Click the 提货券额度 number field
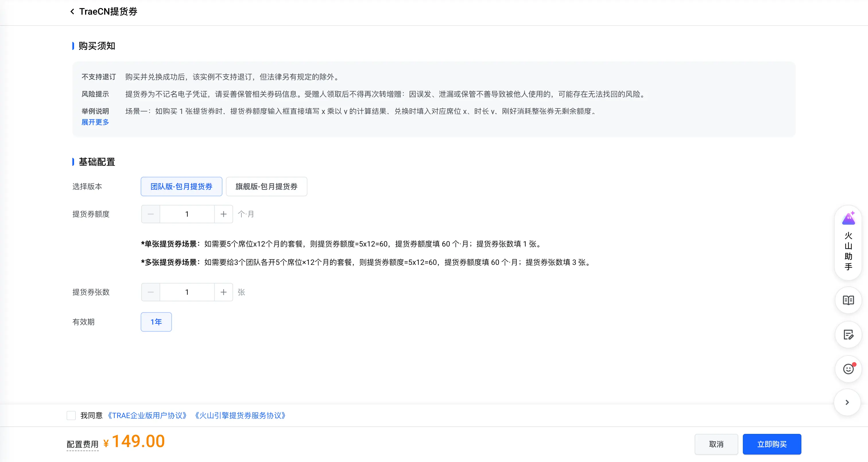The height and width of the screenshot is (462, 868). coord(187,214)
